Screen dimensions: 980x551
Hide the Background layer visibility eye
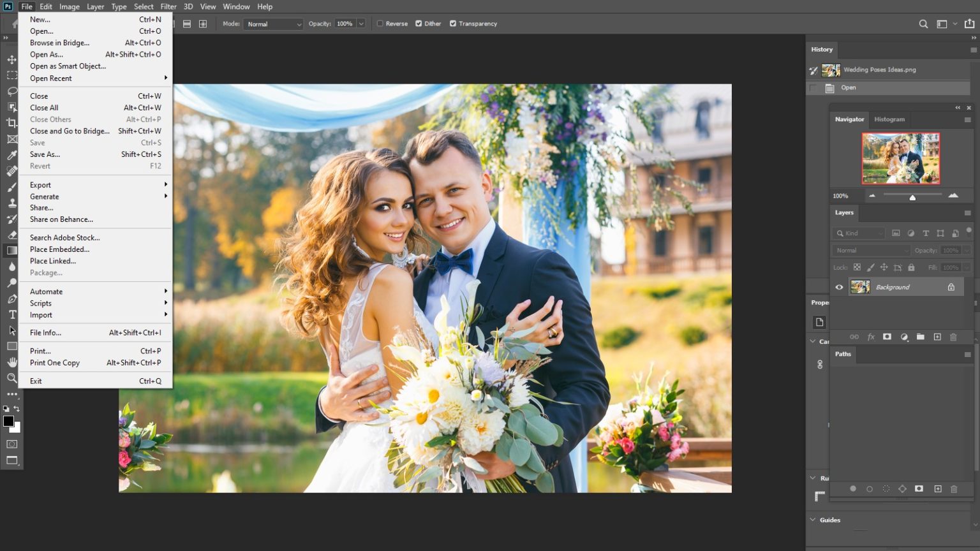(x=839, y=287)
